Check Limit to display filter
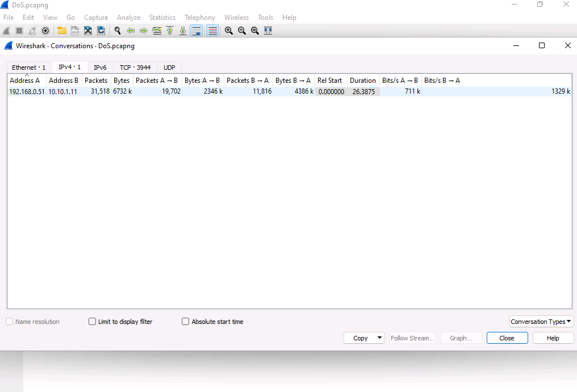This screenshot has width=577, height=392. point(93,322)
